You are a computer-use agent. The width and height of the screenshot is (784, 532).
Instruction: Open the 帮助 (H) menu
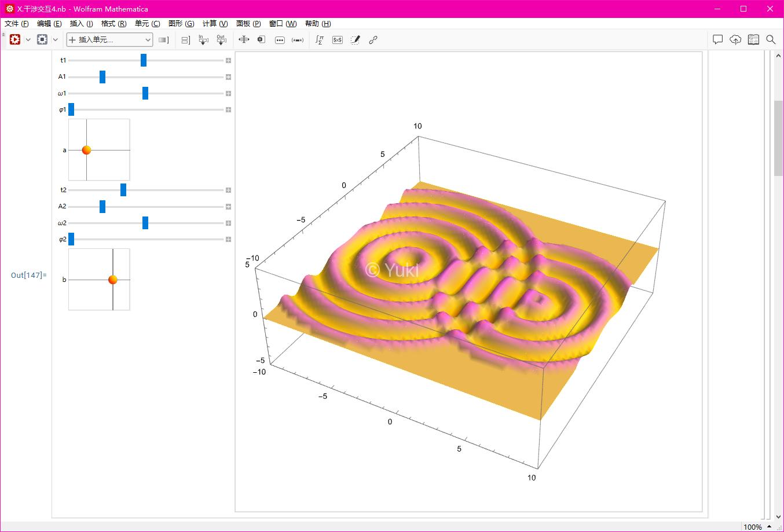tap(318, 24)
